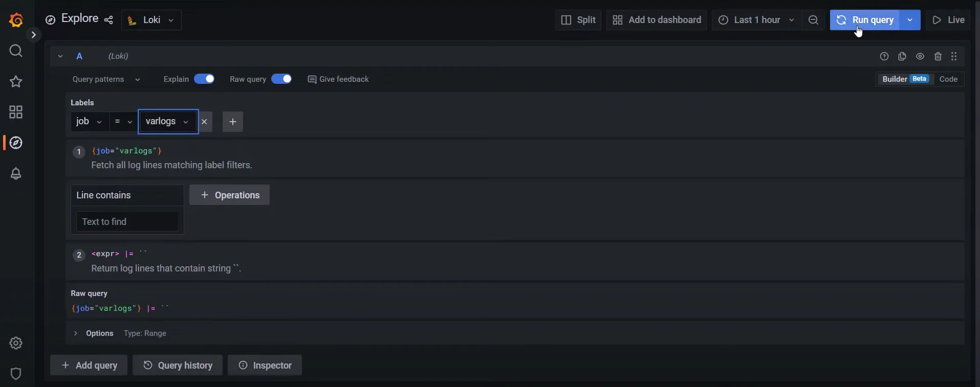The height and width of the screenshot is (387, 980).
Task: Open the job label dropdown
Action: 90,122
